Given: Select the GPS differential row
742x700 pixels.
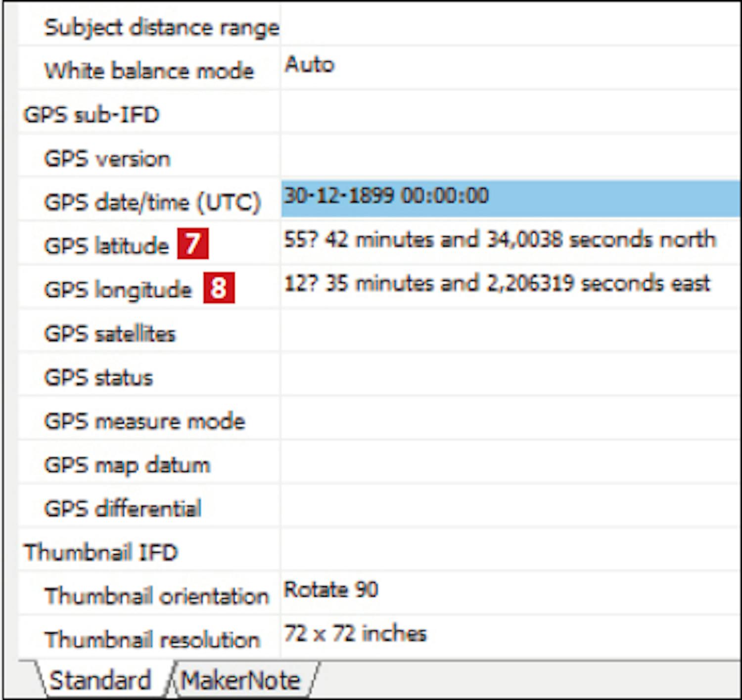Looking at the screenshot, I should pos(123,509).
